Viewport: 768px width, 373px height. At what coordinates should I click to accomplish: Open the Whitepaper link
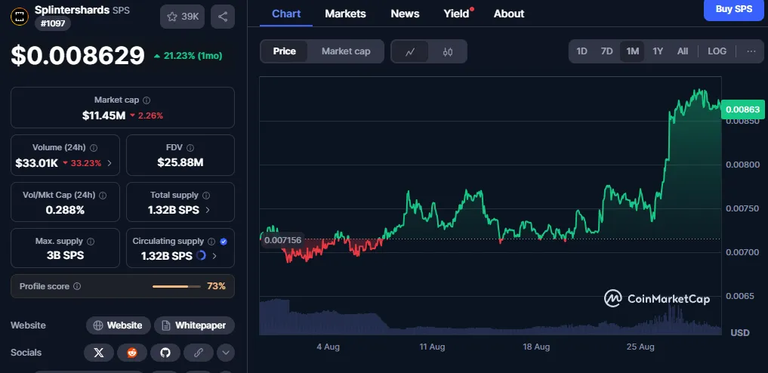194,326
